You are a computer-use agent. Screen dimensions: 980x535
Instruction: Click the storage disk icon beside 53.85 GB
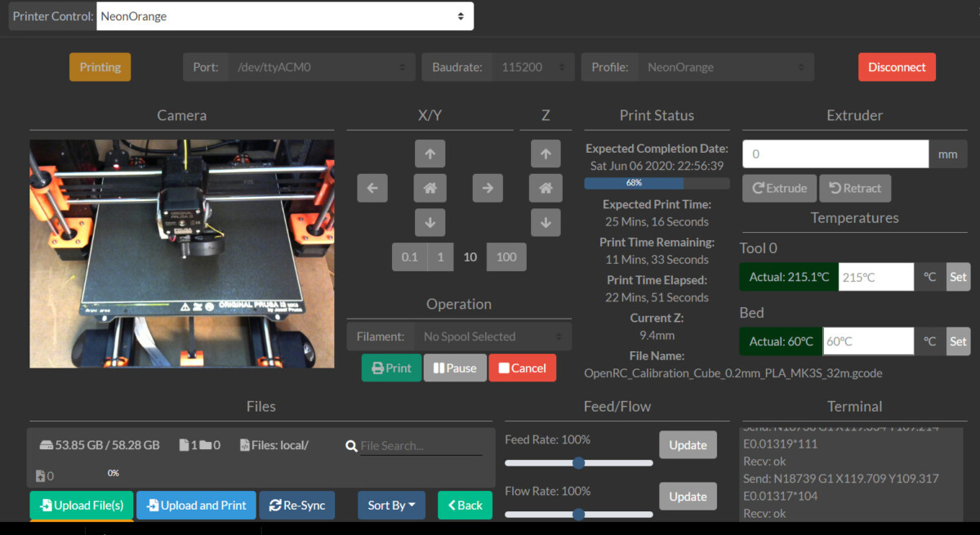click(x=47, y=445)
